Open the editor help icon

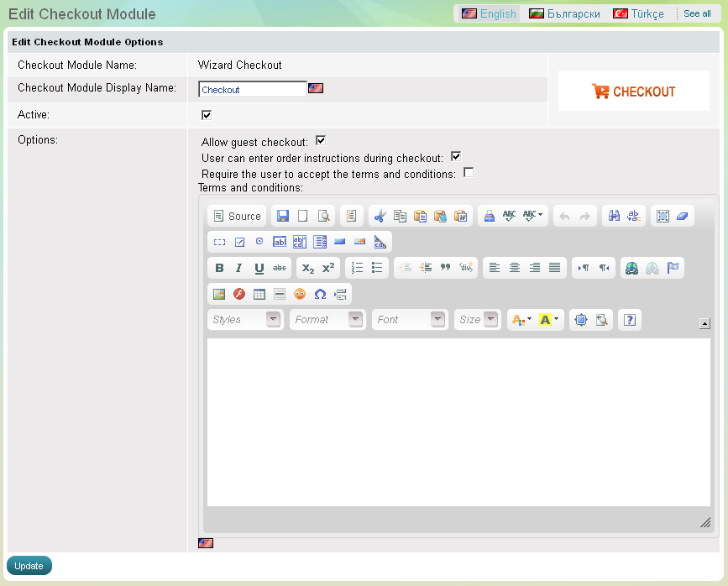pos(631,320)
